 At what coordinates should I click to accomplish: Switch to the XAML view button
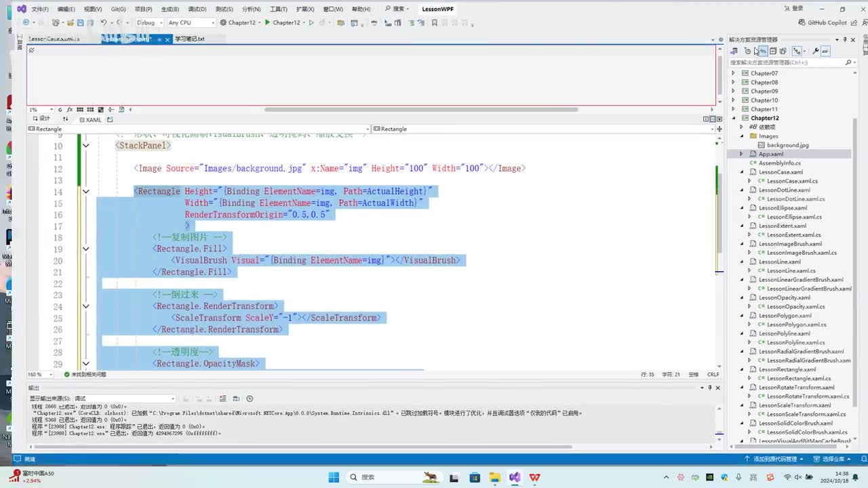coord(90,119)
